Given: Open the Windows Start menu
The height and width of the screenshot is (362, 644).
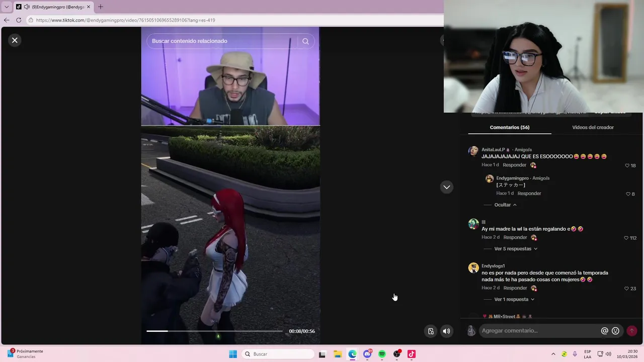Looking at the screenshot, I should pyautogui.click(x=233, y=354).
